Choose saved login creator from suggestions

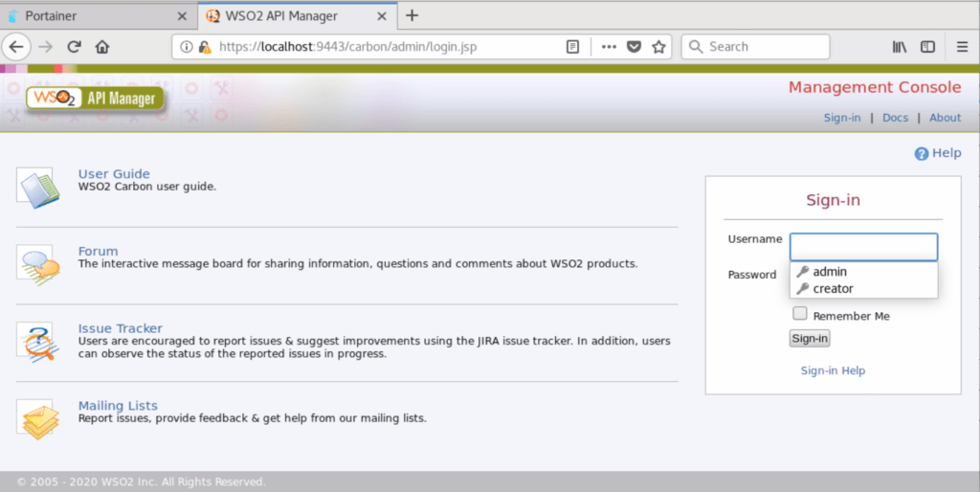(x=864, y=288)
